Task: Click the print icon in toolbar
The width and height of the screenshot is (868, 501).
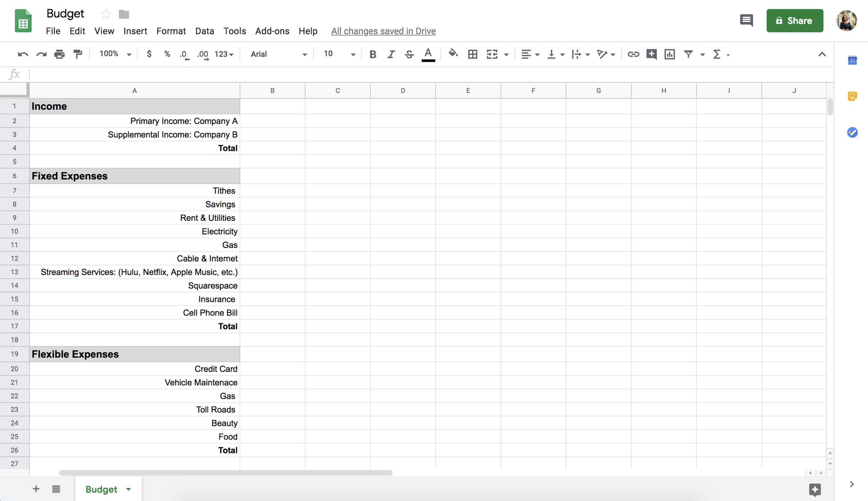Action: pyautogui.click(x=59, y=54)
